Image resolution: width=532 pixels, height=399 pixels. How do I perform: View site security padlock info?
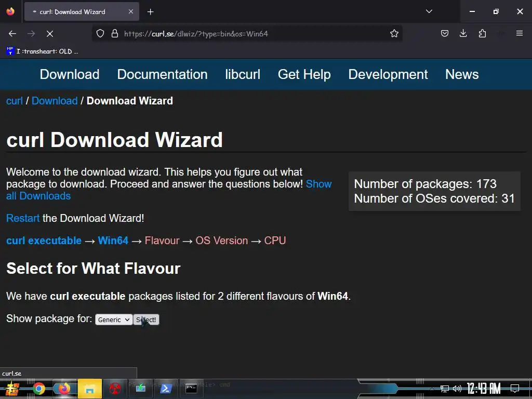(115, 34)
